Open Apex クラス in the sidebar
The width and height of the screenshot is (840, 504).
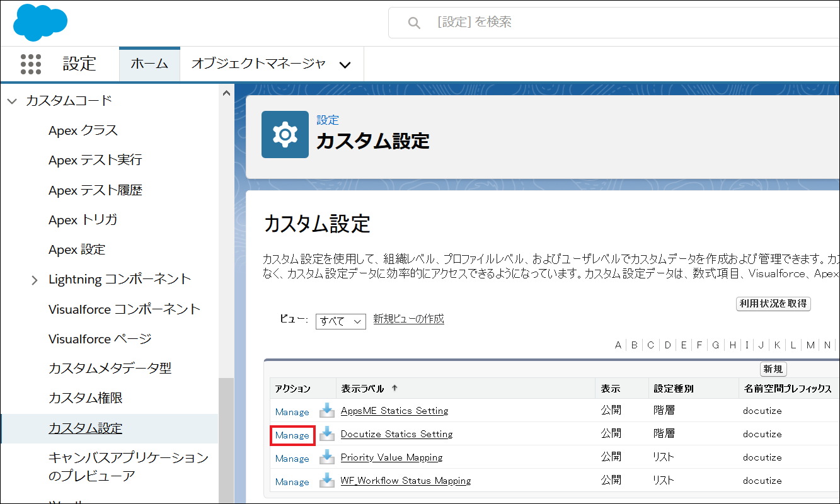click(83, 130)
